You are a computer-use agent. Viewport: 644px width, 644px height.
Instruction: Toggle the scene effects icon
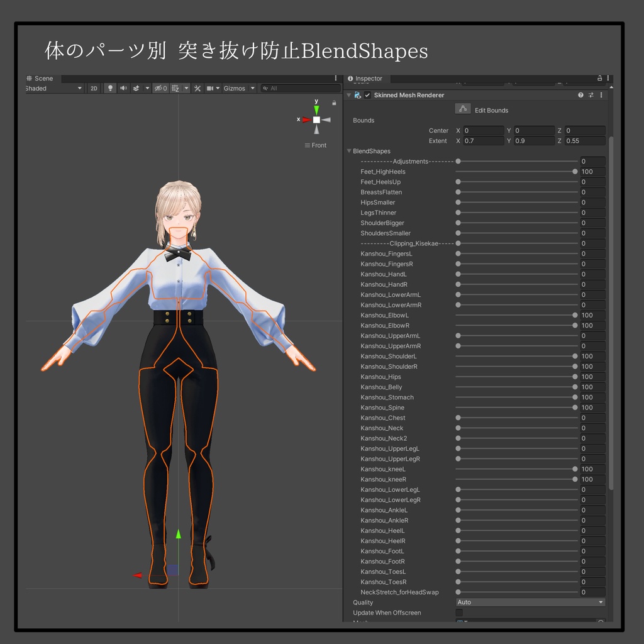coord(137,88)
